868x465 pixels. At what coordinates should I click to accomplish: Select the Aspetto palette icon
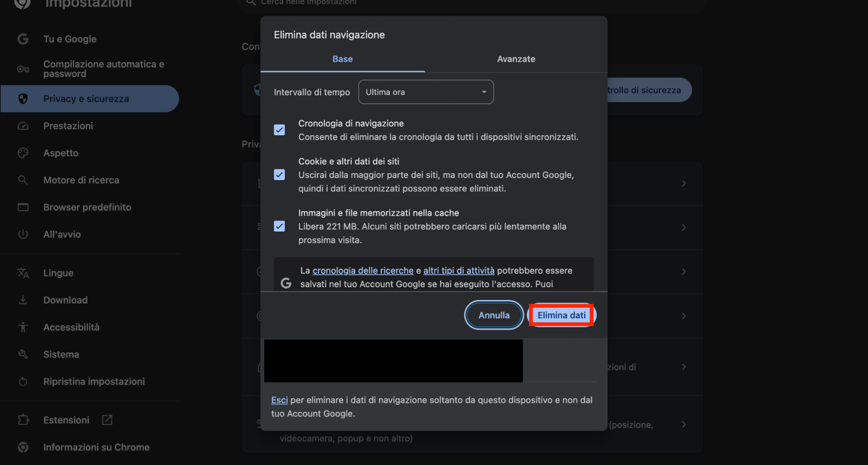(23, 153)
